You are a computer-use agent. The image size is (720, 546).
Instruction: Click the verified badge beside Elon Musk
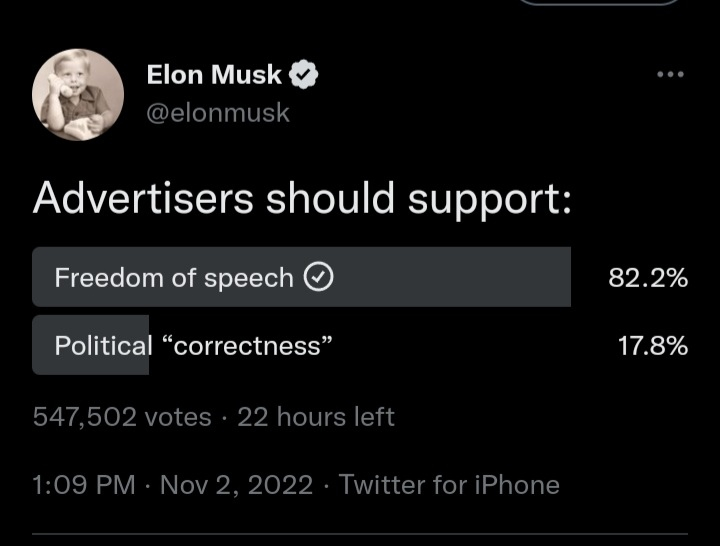pyautogui.click(x=304, y=74)
